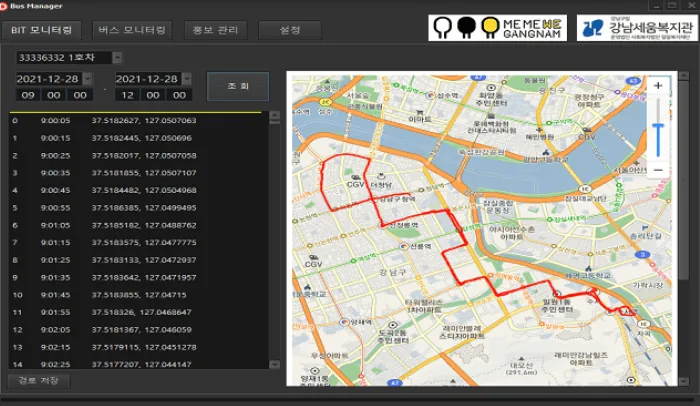This screenshot has width=700, height=406.
Task: Open the start date 2021-12-28 dropdown arrow
Action: (88, 79)
